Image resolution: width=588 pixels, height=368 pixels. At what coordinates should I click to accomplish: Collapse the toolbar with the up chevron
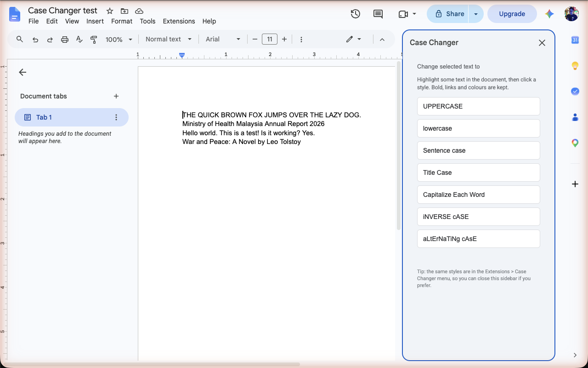pos(382,40)
